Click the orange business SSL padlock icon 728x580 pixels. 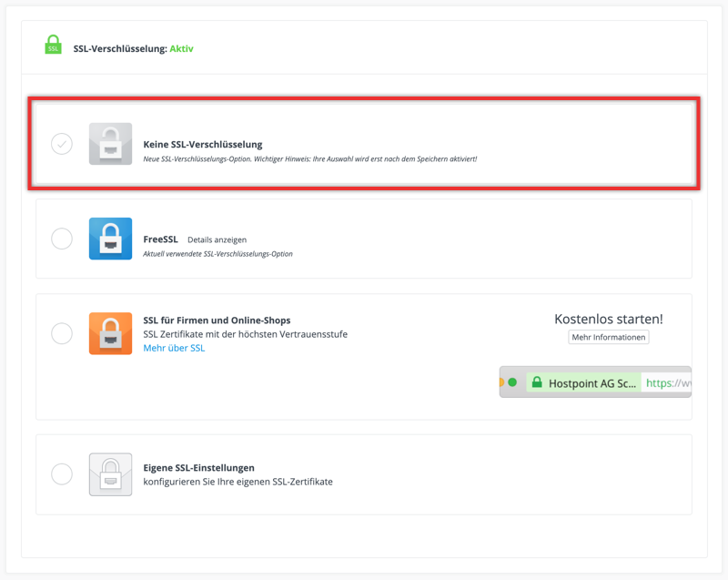coord(110,333)
